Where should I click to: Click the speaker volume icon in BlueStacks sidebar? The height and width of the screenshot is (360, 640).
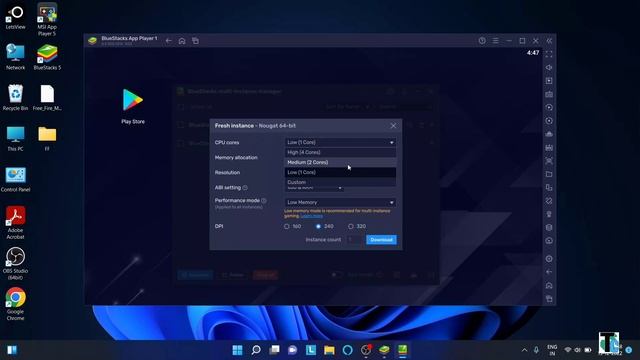549,67
